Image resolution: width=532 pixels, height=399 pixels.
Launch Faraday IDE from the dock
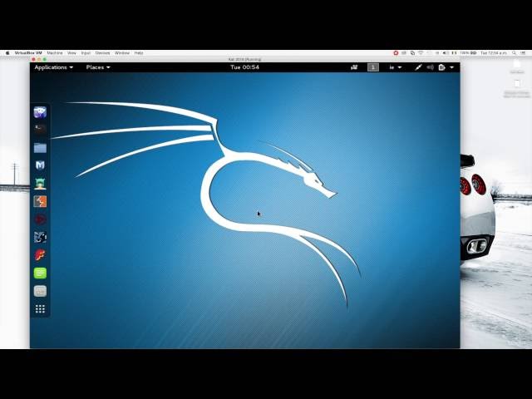[x=40, y=255]
